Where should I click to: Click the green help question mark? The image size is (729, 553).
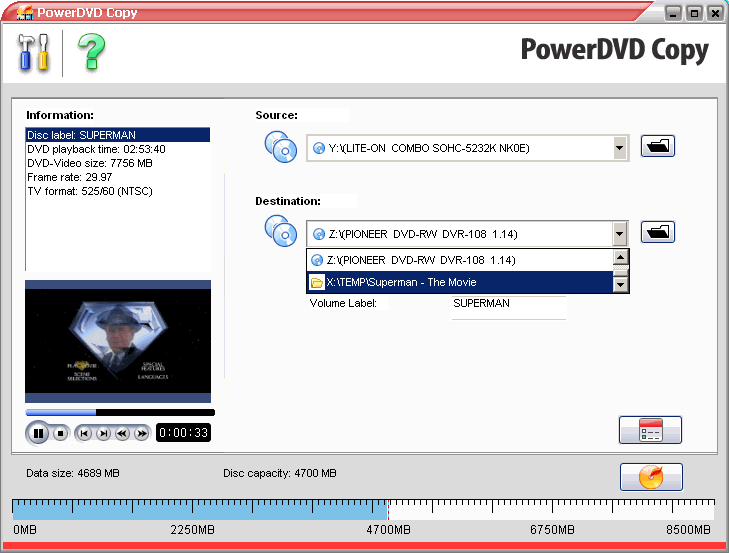(91, 52)
